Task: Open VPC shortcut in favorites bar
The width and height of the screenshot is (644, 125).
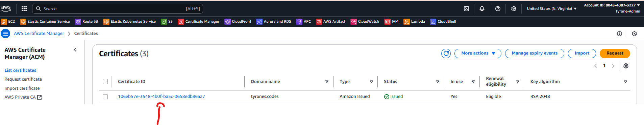Action: [x=303, y=21]
